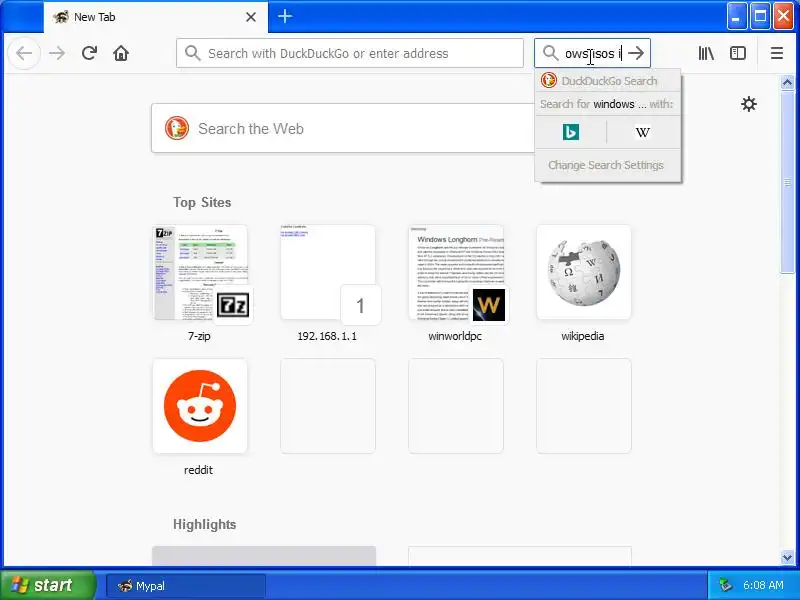Reload the current page

(x=89, y=53)
